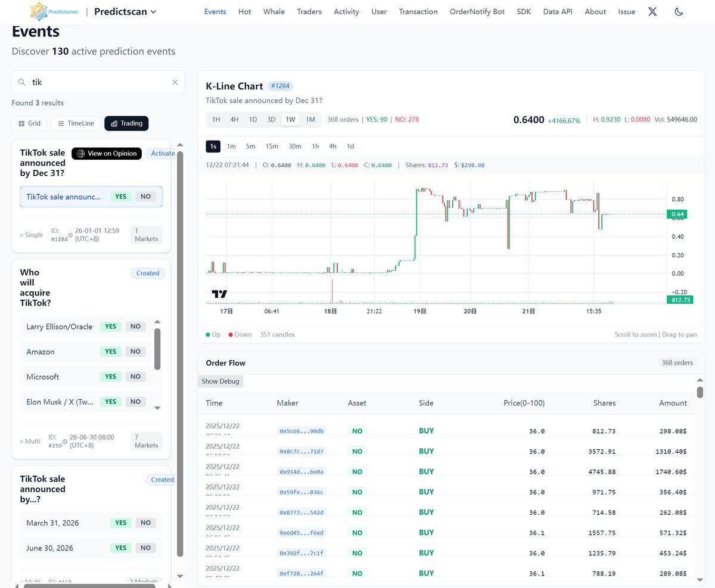Open the Events nav tab
This screenshot has height=588, width=715.
pos(215,11)
